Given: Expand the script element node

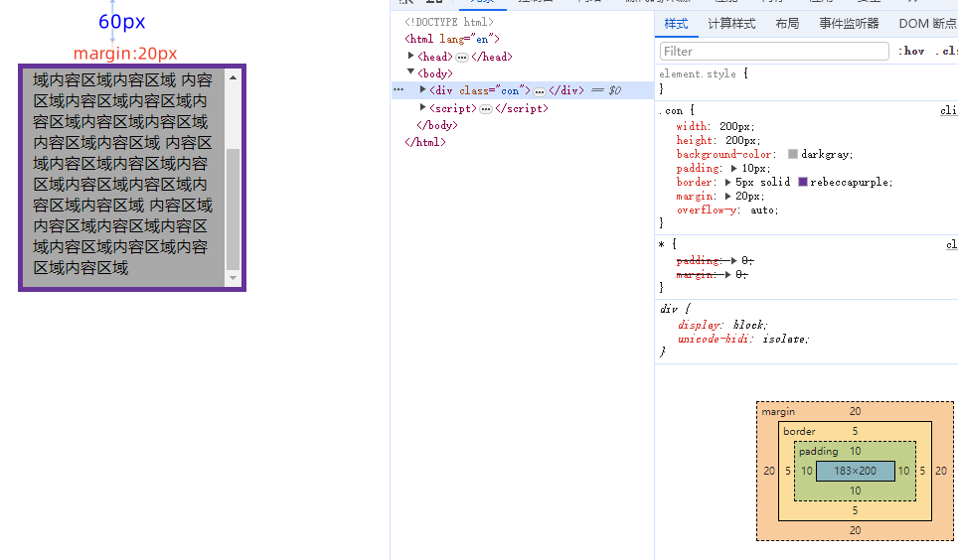Looking at the screenshot, I should pyautogui.click(x=422, y=107).
